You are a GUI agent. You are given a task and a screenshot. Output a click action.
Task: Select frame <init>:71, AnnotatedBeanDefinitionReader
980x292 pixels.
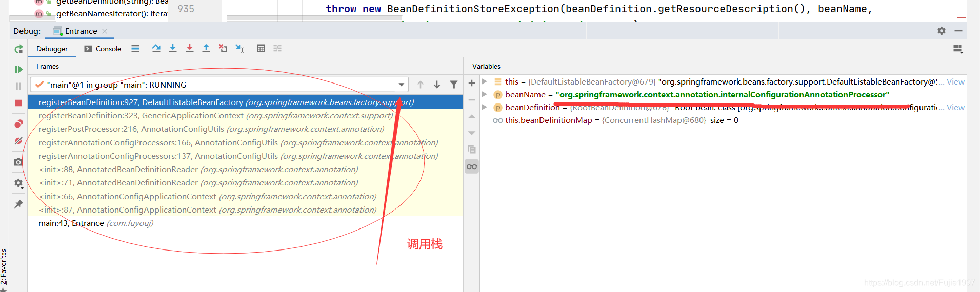pos(246,182)
